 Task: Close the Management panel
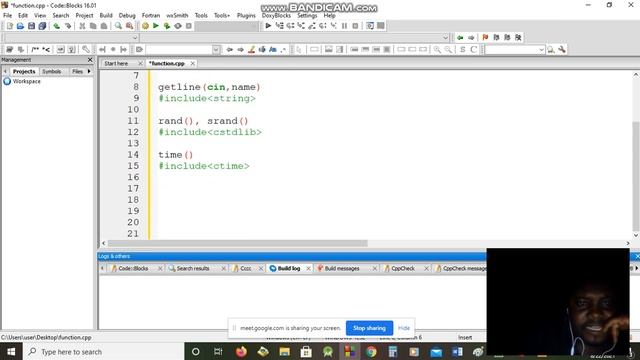[90, 60]
